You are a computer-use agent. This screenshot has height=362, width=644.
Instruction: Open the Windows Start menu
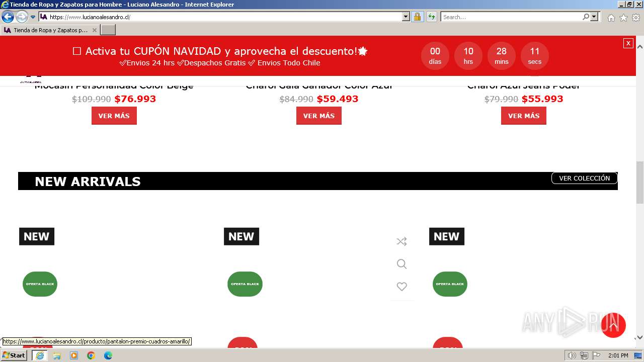[x=14, y=355]
